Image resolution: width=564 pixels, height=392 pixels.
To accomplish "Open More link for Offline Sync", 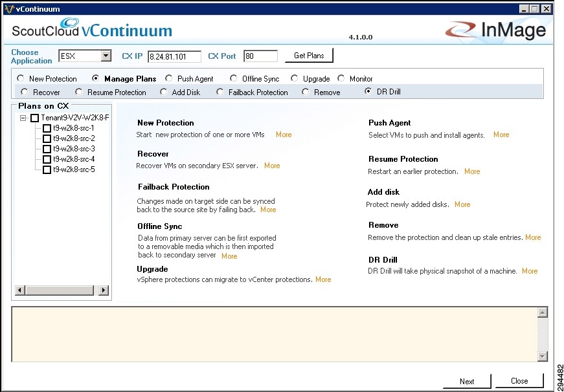I will [x=229, y=256].
